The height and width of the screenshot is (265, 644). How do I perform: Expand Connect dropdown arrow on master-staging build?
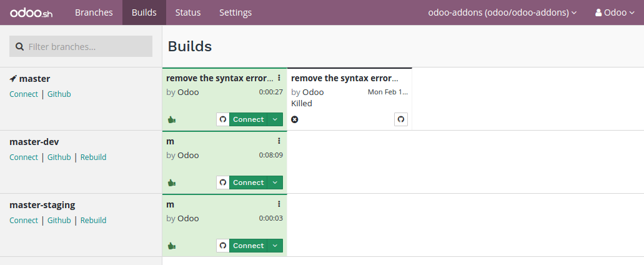(x=275, y=246)
